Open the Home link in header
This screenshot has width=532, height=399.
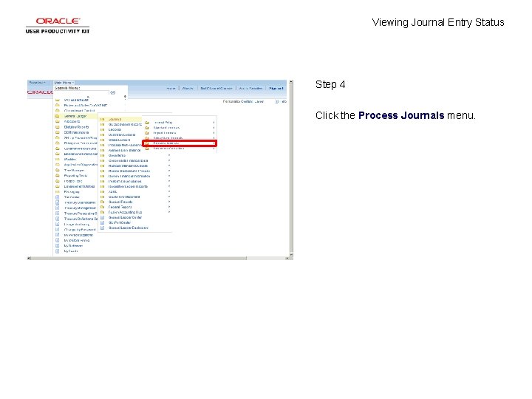pyautogui.click(x=171, y=88)
